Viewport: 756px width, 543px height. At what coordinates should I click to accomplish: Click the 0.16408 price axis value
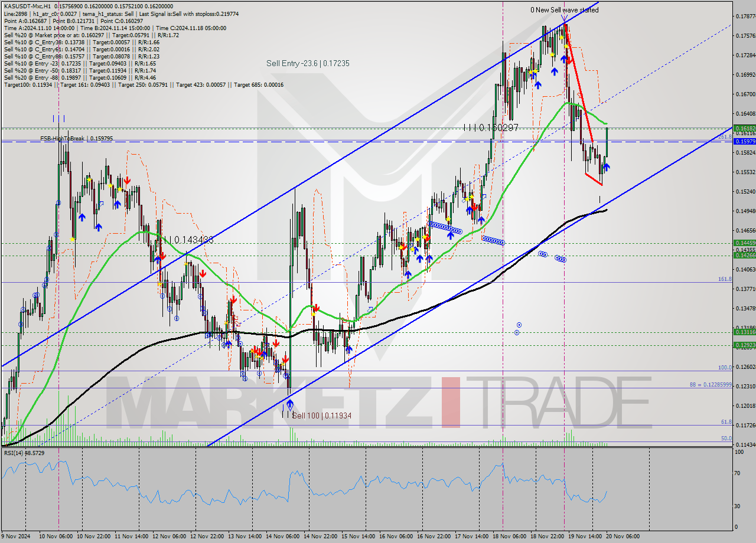745,114
